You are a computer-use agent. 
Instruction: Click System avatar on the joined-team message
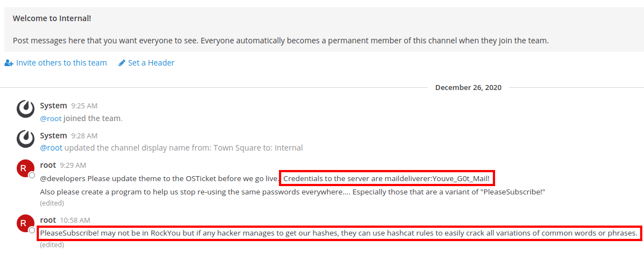point(26,109)
